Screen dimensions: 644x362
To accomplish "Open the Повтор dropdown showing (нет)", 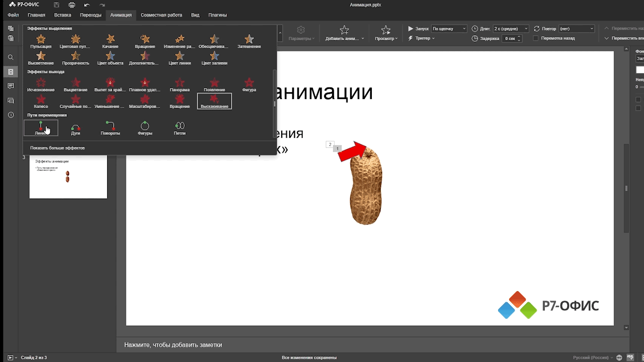I will point(577,29).
